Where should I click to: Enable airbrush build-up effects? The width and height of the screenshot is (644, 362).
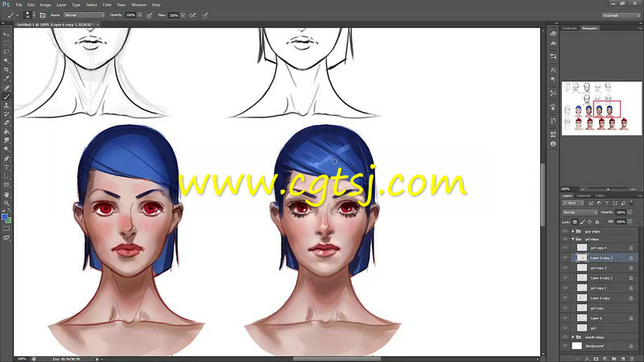pyautogui.click(x=192, y=15)
